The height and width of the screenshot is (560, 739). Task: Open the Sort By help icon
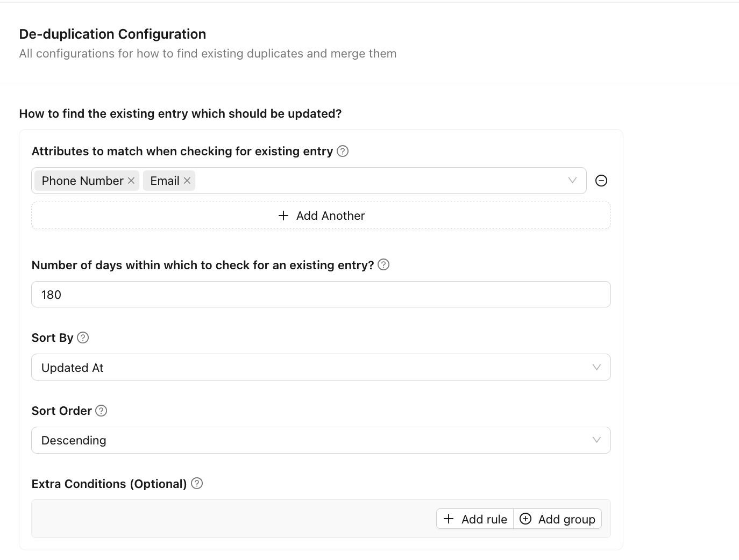pos(83,338)
